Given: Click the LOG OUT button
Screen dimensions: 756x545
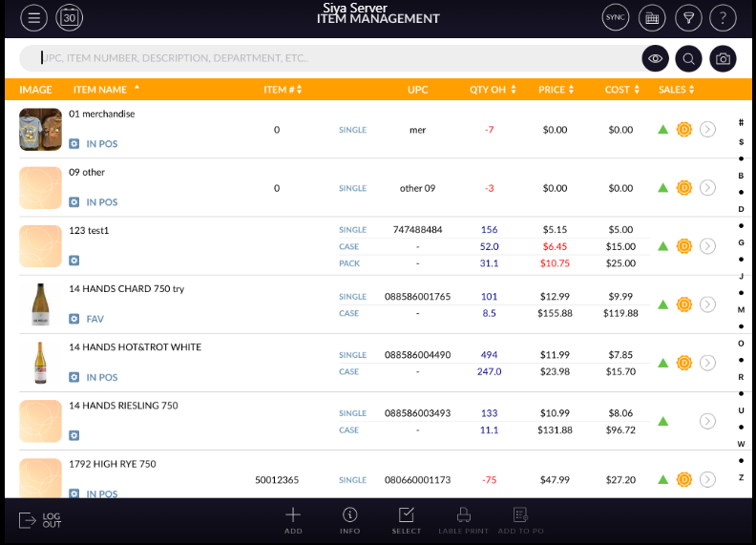Looking at the screenshot, I should point(40,520).
